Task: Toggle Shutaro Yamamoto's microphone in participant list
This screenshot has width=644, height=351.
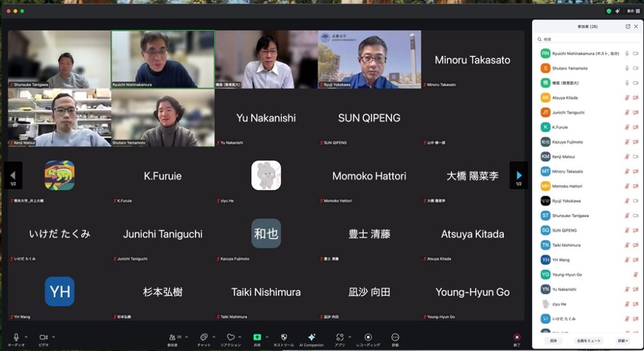Action: click(626, 68)
